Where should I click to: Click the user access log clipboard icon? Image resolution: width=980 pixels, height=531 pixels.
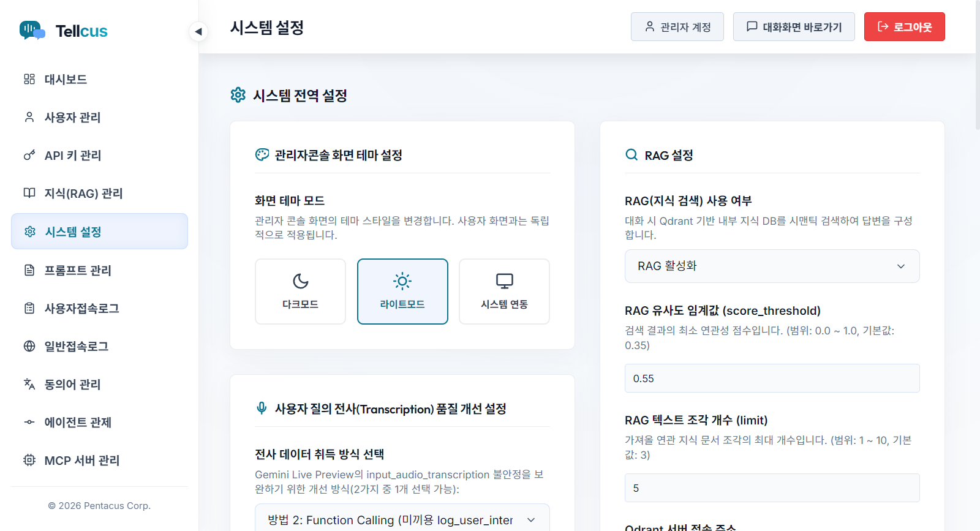[29, 308]
